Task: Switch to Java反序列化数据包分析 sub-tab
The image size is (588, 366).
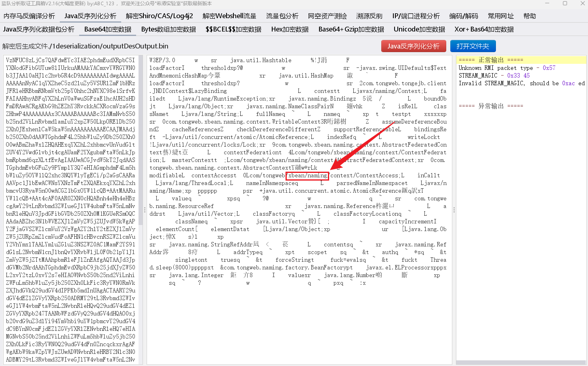Action: click(x=39, y=29)
